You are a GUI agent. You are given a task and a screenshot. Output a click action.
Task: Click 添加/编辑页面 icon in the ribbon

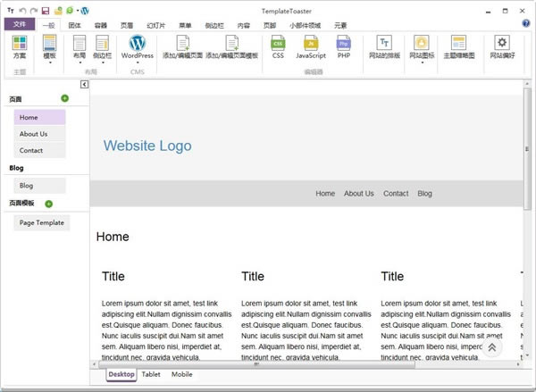(x=182, y=46)
